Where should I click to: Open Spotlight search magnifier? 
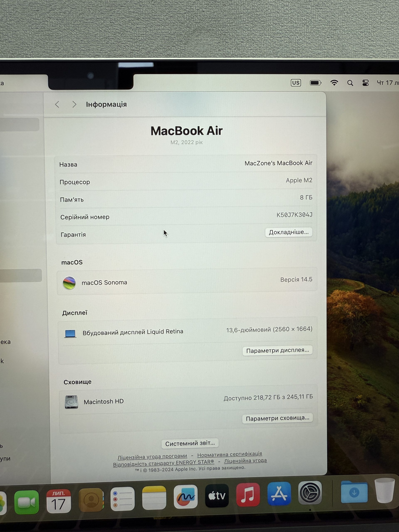point(350,83)
